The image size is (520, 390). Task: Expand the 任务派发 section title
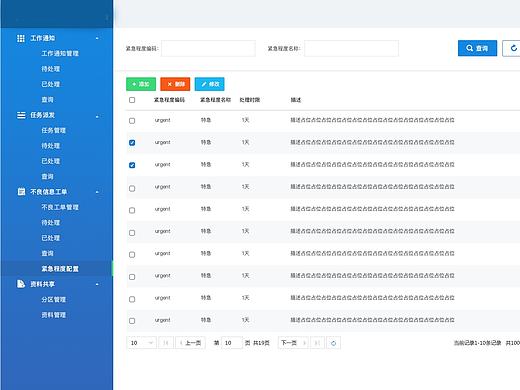[43, 115]
